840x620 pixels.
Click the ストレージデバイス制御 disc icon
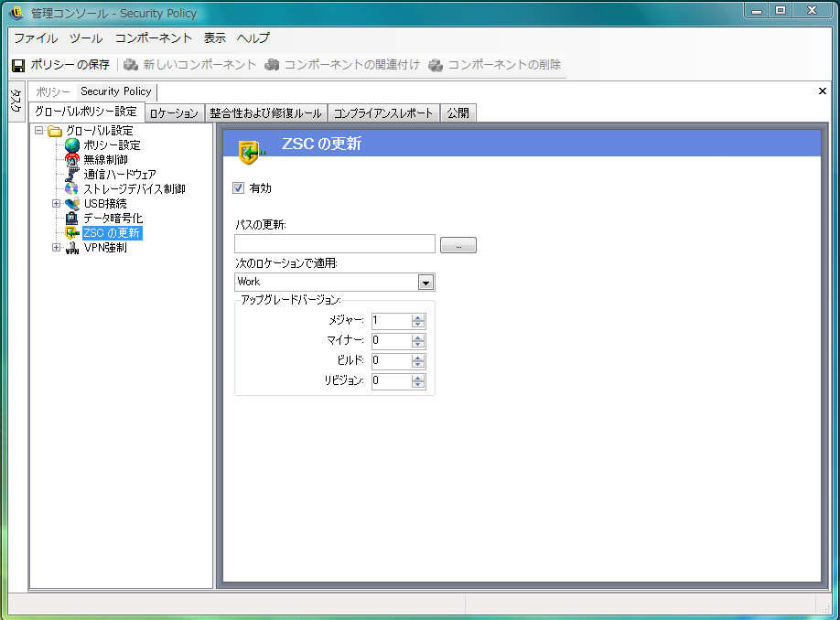[72, 188]
